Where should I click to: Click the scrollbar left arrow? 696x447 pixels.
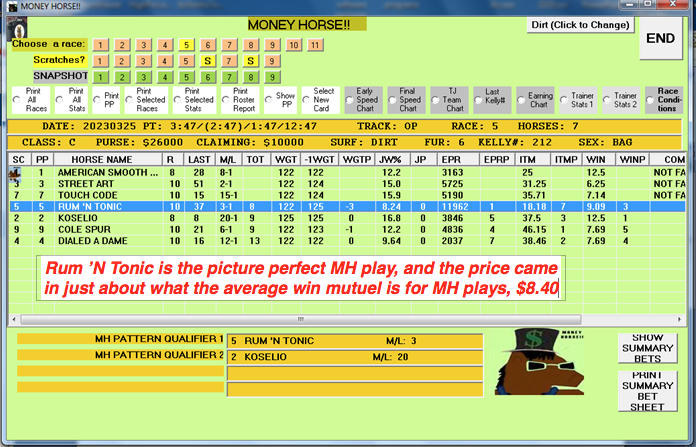point(14,319)
